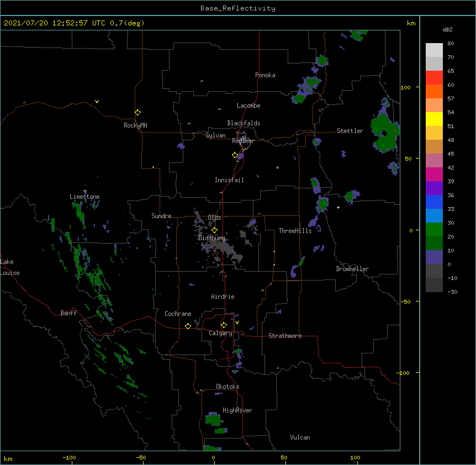Pick the bright green 20-30 dBZ legend band
Viewport: 476px width, 465px height.
tap(434, 230)
